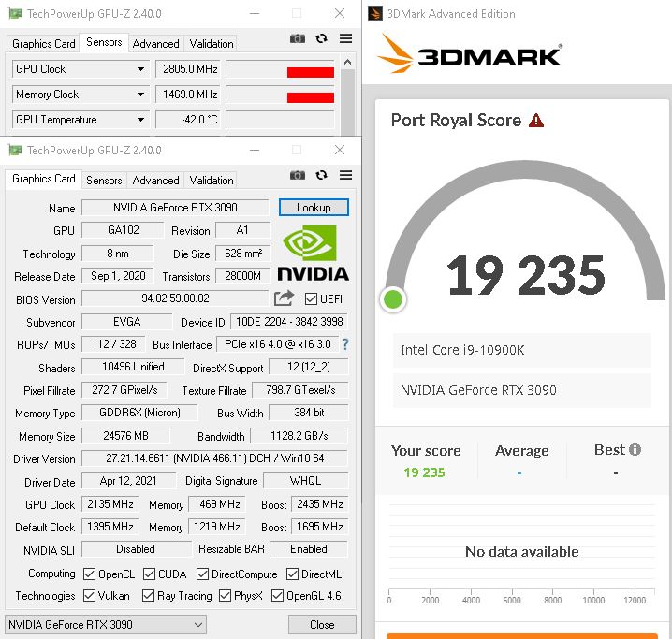
Task: Click the BIOS share/export arrow icon
Action: pyautogui.click(x=284, y=298)
